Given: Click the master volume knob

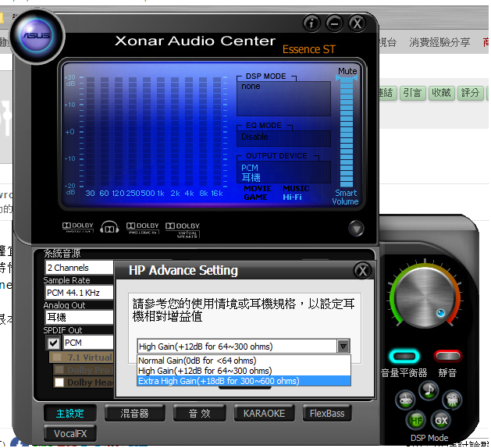Looking at the screenshot, I should coord(425,297).
